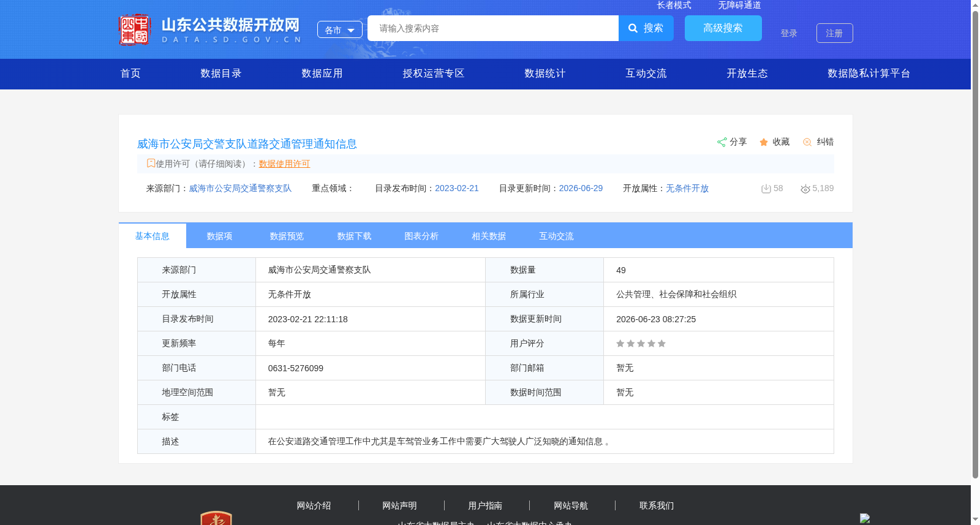
Task: Click the view count eye icon
Action: 805,189
